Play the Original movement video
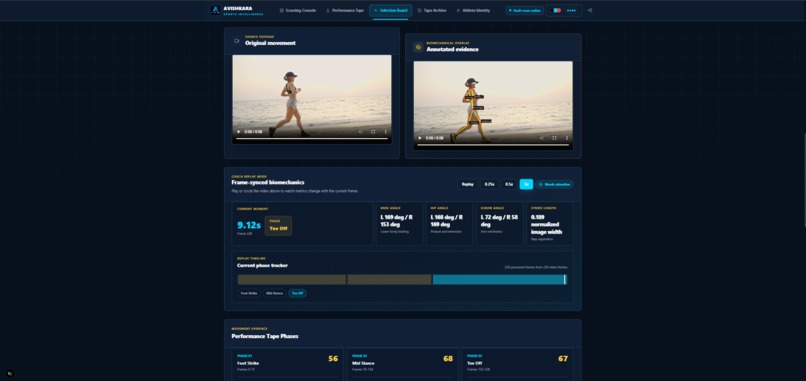Image resolution: width=806 pixels, height=381 pixels. (x=239, y=132)
